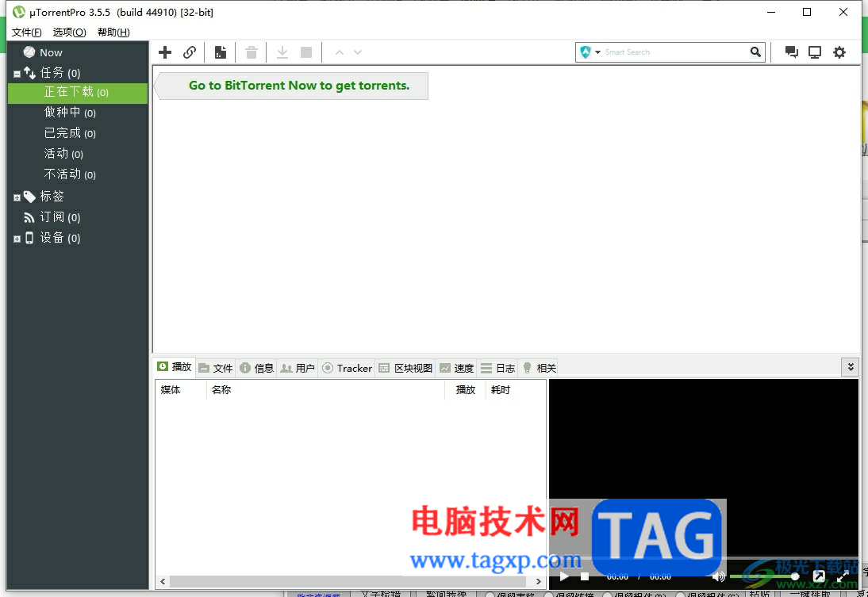
Task: Click the player play button
Action: pyautogui.click(x=563, y=576)
